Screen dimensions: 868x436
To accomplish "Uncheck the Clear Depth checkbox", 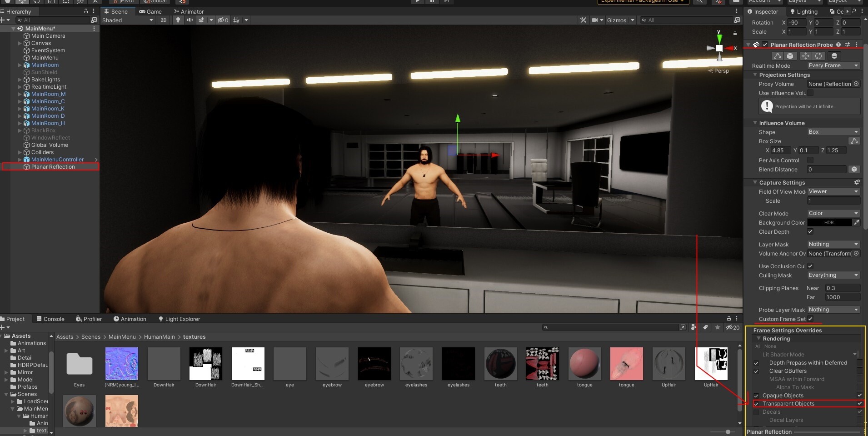I will (x=810, y=232).
